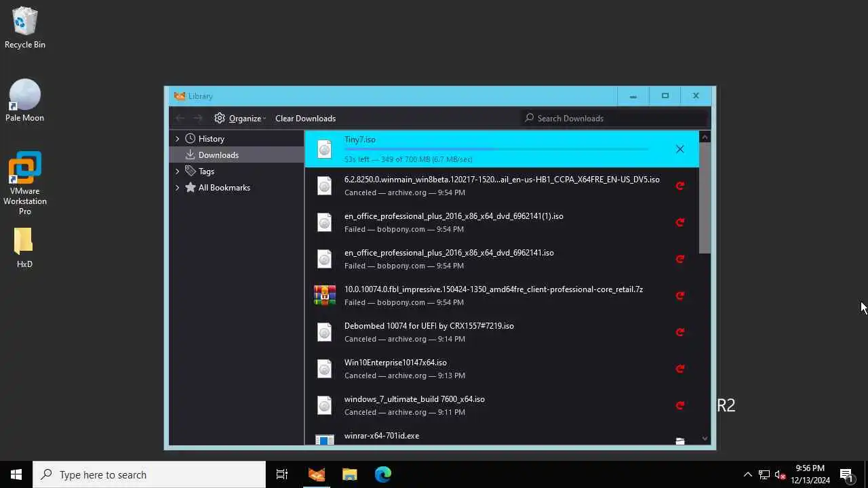Click the muted volume tray icon
The image size is (868, 488).
coord(781,474)
